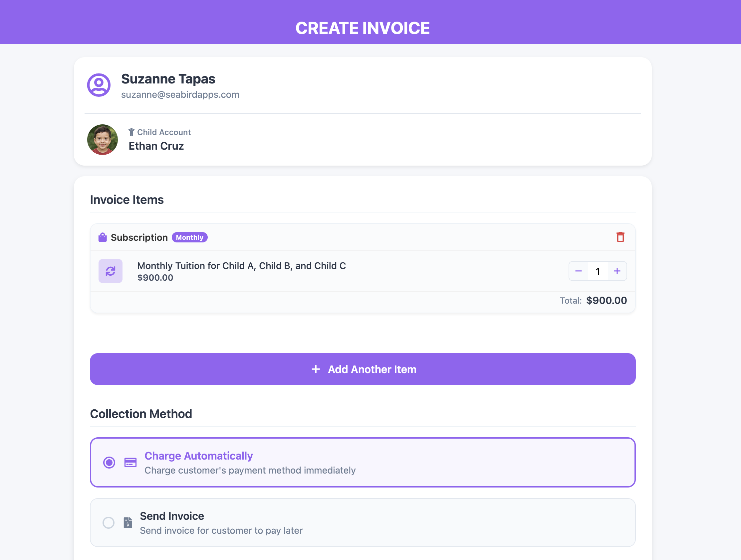Click the plus icon in Add Another Item
The height and width of the screenshot is (560, 741).
coord(316,369)
